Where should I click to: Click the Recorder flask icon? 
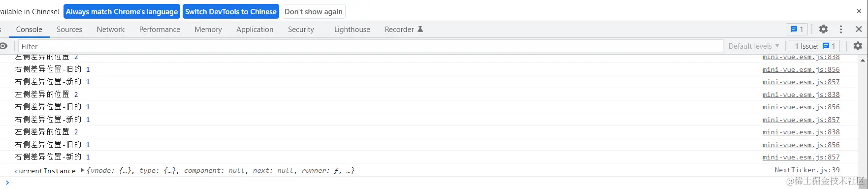420,29
